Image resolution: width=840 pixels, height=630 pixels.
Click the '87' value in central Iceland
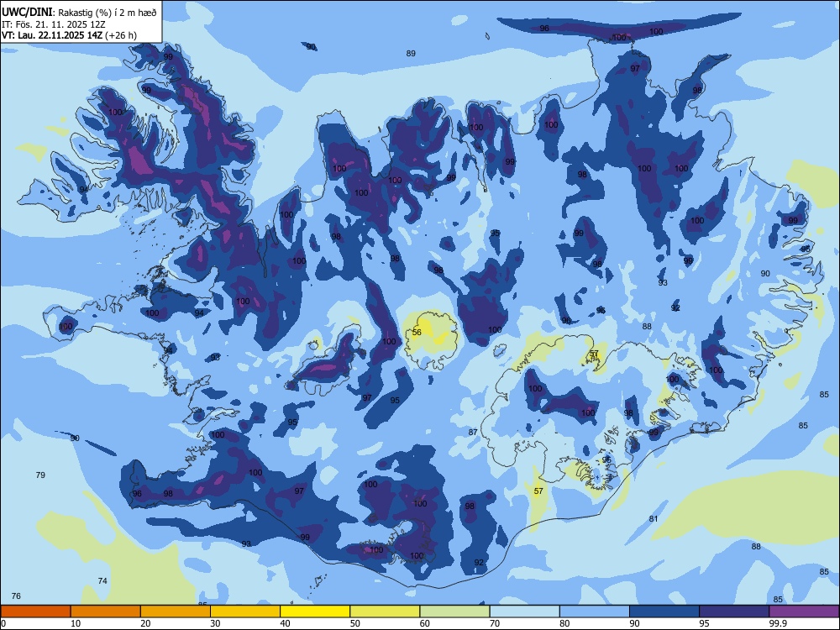click(x=472, y=432)
